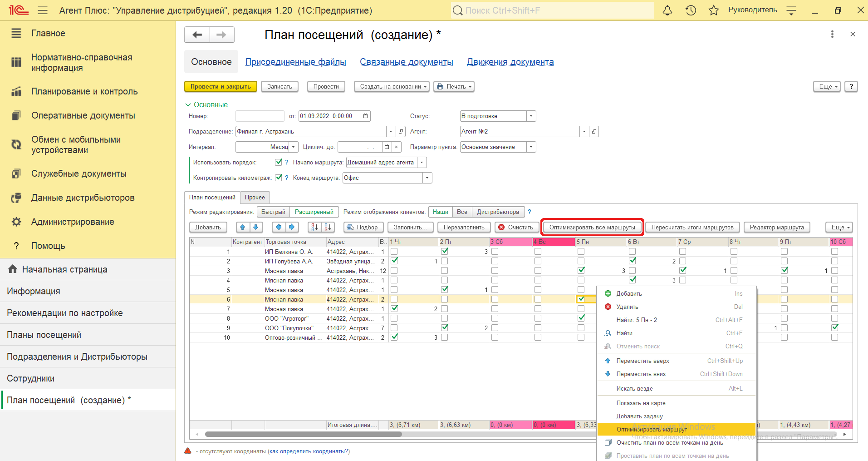
Task: Click help question mark near Дистрибьютора
Action: pos(529,212)
